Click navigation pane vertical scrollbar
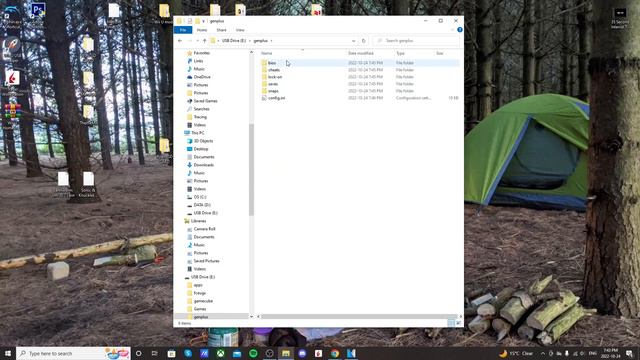This screenshot has width=640, height=360. coord(251,169)
